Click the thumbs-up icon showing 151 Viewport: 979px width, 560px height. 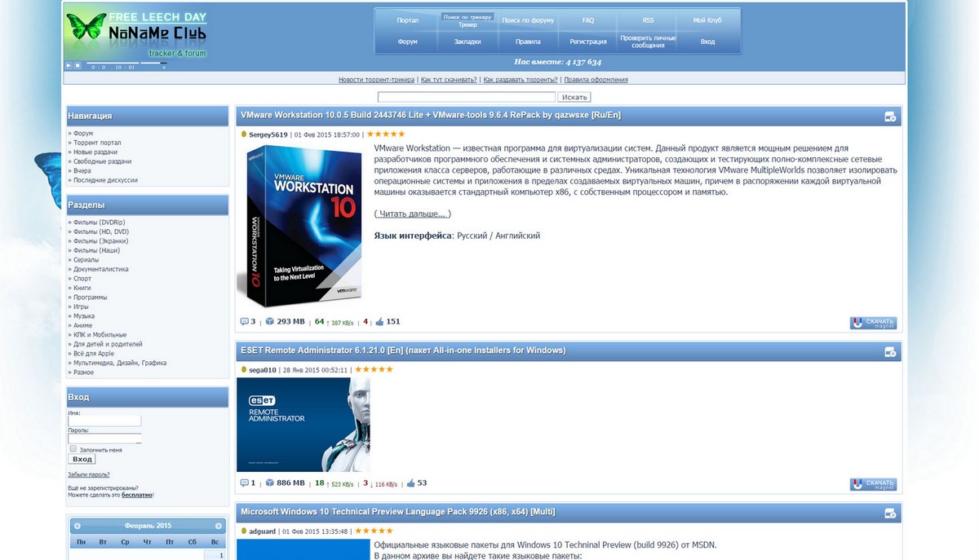coord(379,321)
